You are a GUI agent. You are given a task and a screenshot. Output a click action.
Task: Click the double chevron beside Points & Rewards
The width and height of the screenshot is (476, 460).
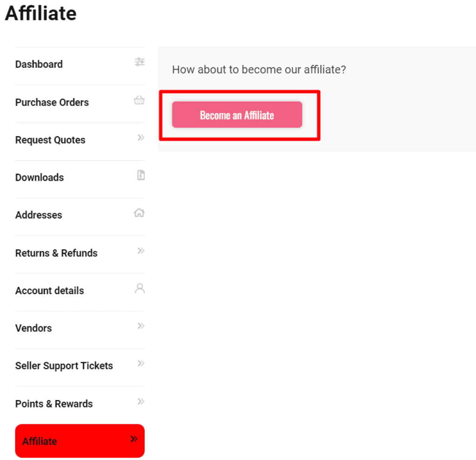click(x=141, y=401)
